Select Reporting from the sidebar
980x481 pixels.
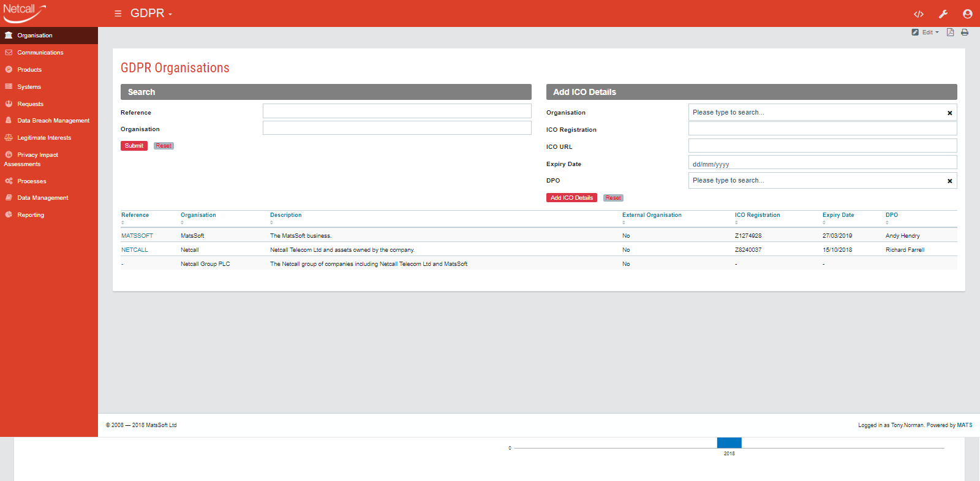pyautogui.click(x=31, y=215)
